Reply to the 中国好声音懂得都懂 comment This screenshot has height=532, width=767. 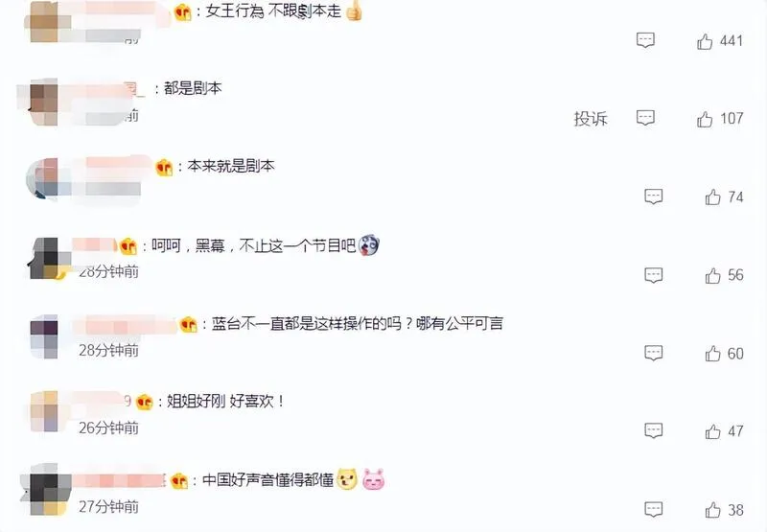click(654, 509)
